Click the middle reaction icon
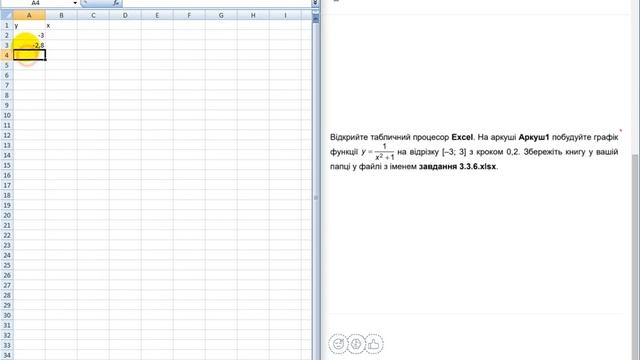 pyautogui.click(x=356, y=344)
